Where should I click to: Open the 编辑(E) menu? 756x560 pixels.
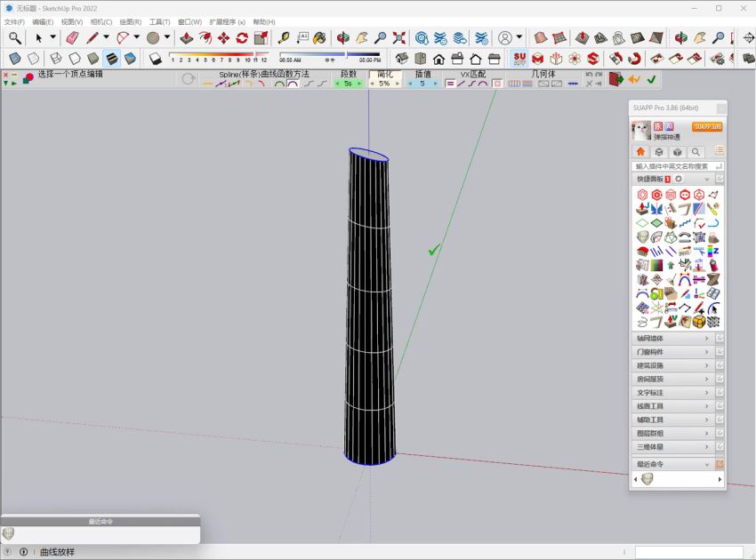tap(43, 21)
